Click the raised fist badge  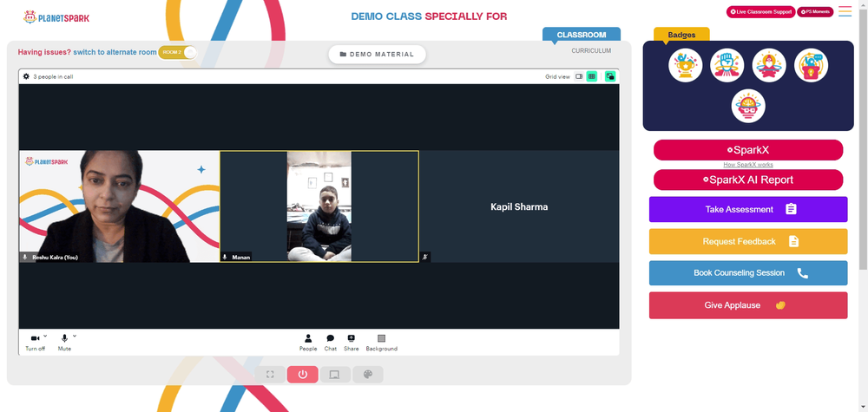tap(727, 65)
